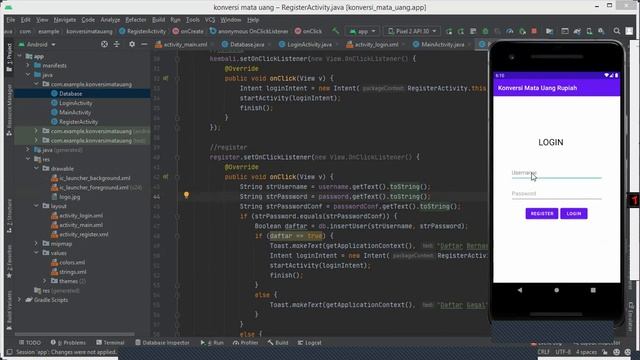Switch to the MainActivity.java tab
The width and height of the screenshot is (640, 360).
[442, 44]
